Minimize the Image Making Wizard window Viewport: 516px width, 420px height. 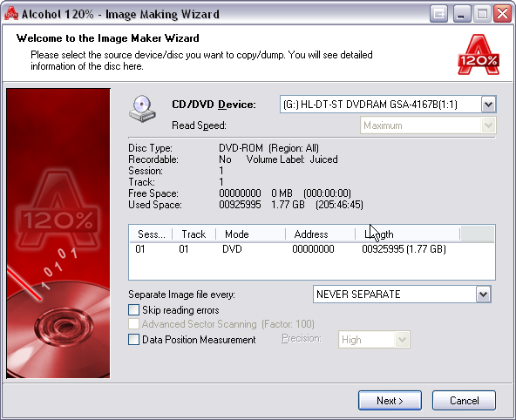click(x=461, y=14)
